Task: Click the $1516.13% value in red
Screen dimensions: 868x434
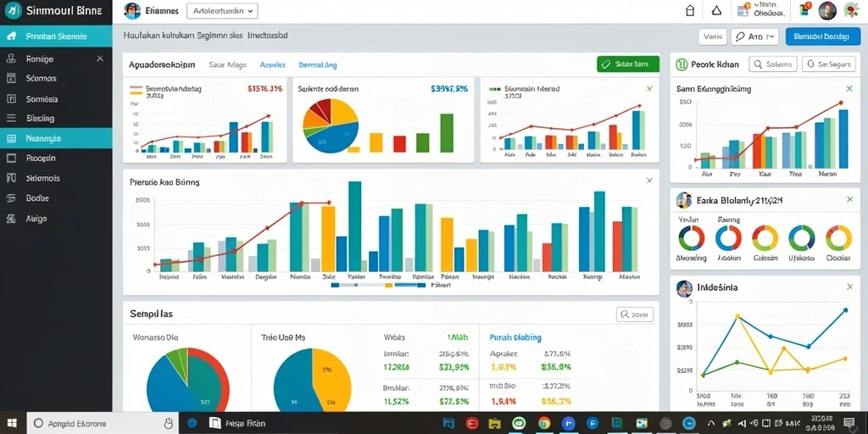Action: click(265, 88)
